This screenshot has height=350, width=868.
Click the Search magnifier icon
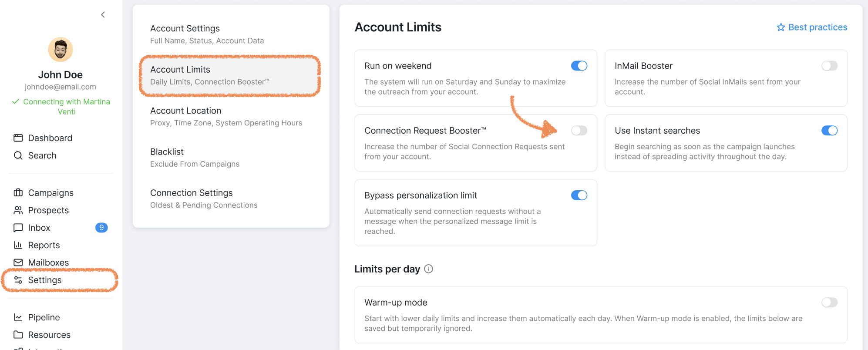18,155
